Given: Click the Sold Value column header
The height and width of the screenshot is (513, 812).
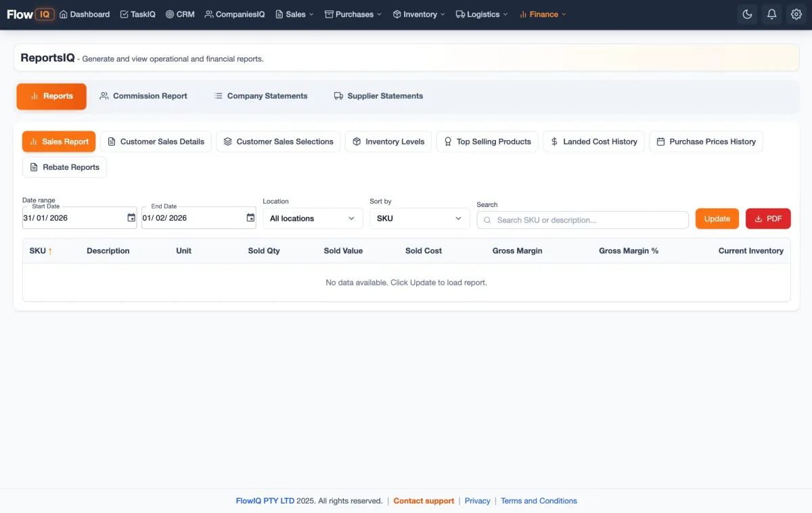Looking at the screenshot, I should tap(343, 251).
